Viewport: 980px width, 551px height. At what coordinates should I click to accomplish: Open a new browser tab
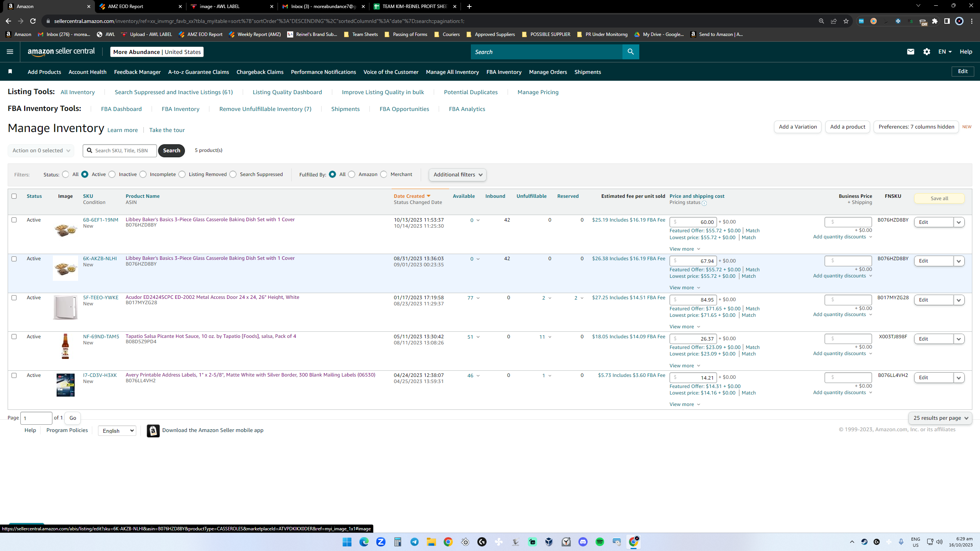click(469, 7)
